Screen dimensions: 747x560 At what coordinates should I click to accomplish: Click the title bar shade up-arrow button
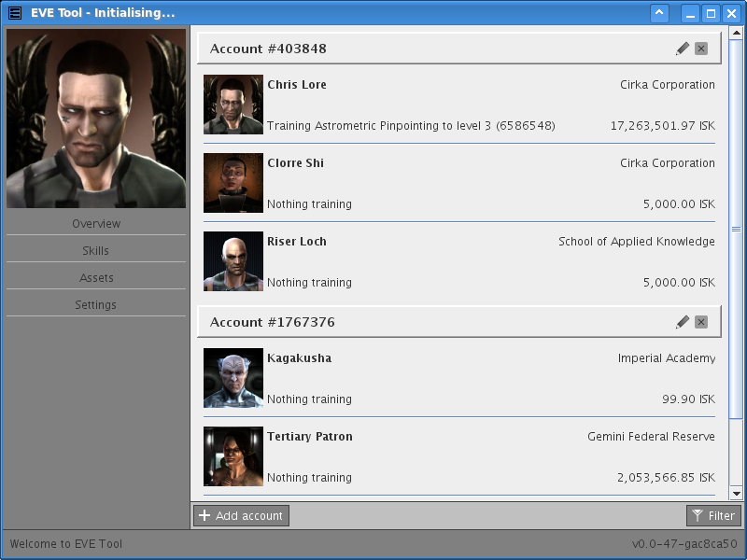(x=659, y=13)
